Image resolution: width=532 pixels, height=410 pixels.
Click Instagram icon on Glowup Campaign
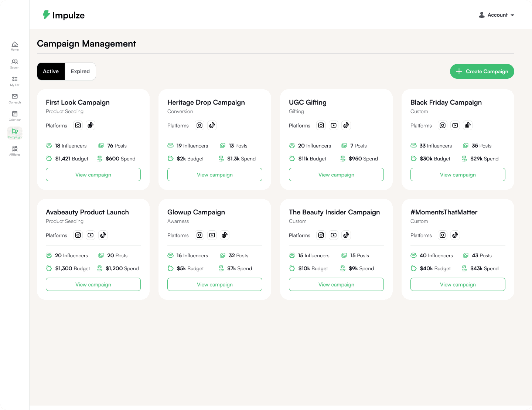point(199,235)
